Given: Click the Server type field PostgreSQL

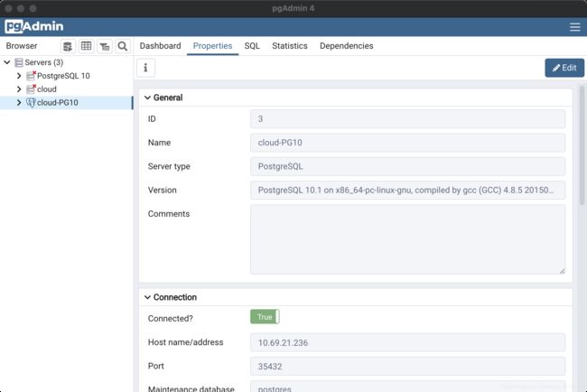Looking at the screenshot, I should pos(407,166).
